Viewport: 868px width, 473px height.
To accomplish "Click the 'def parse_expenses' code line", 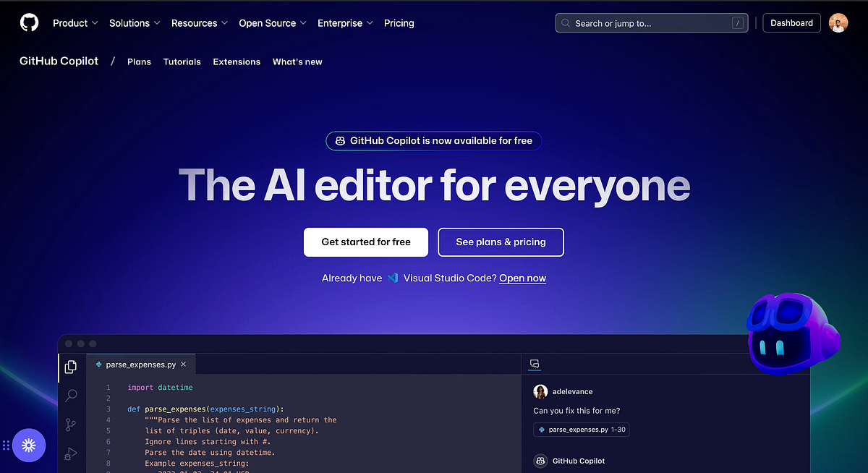I will tap(206, 409).
